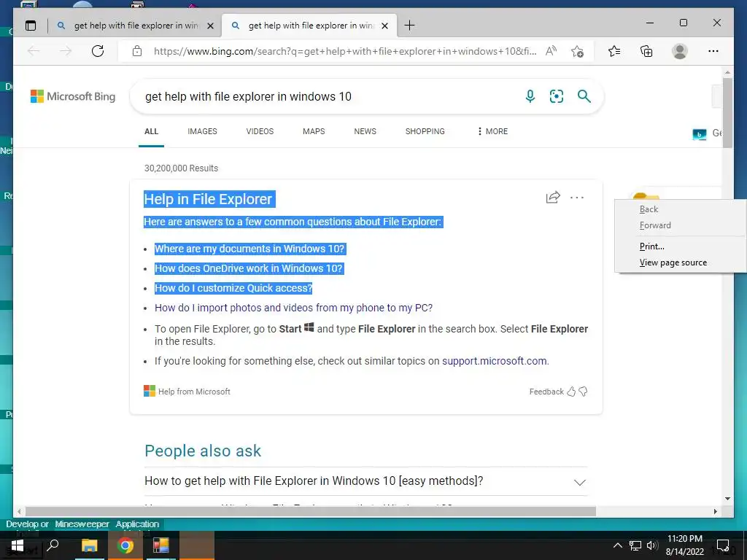Image resolution: width=747 pixels, height=560 pixels.
Task: Open the answer card more options ellipsis
Action: (x=577, y=197)
